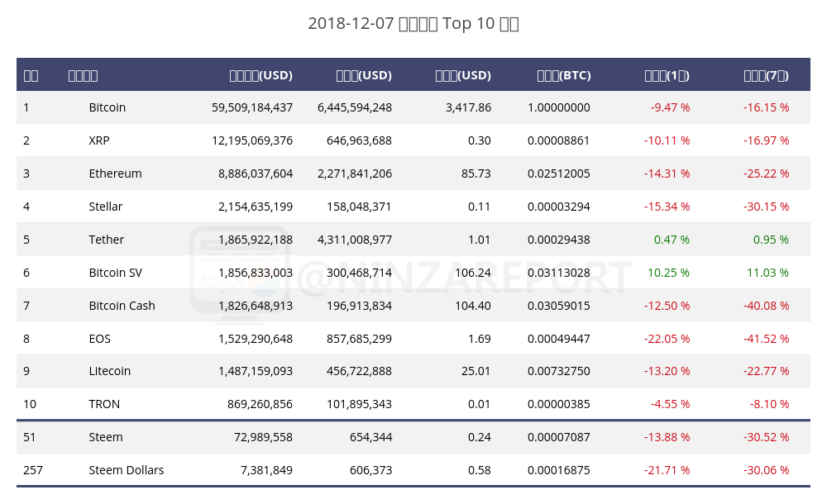
Task: Select the Litecoin name cell
Action: pyautogui.click(x=110, y=371)
